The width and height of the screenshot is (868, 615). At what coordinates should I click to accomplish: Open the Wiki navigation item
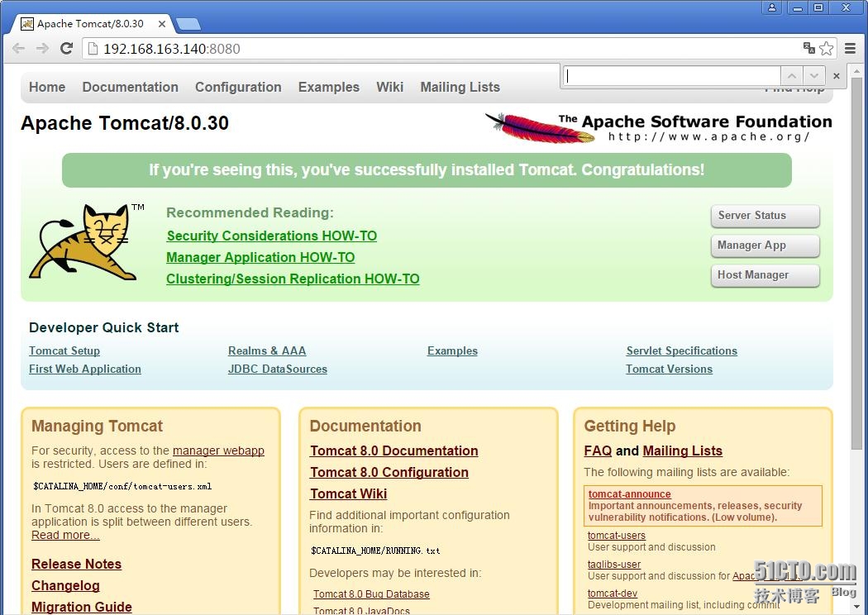point(389,87)
